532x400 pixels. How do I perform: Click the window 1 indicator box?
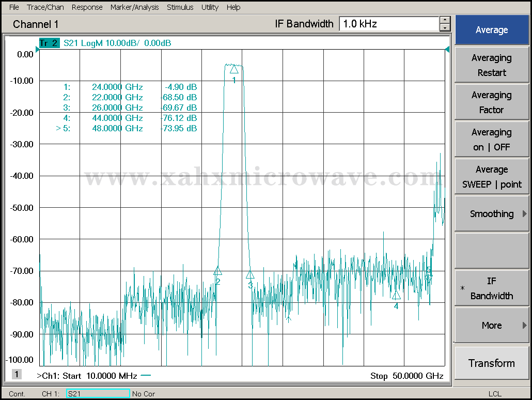(17, 374)
